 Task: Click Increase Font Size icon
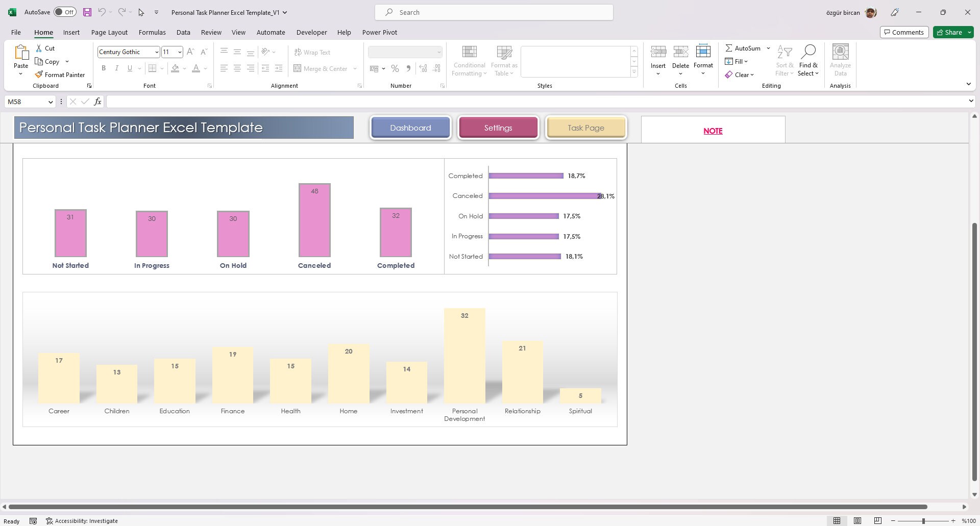pos(190,52)
